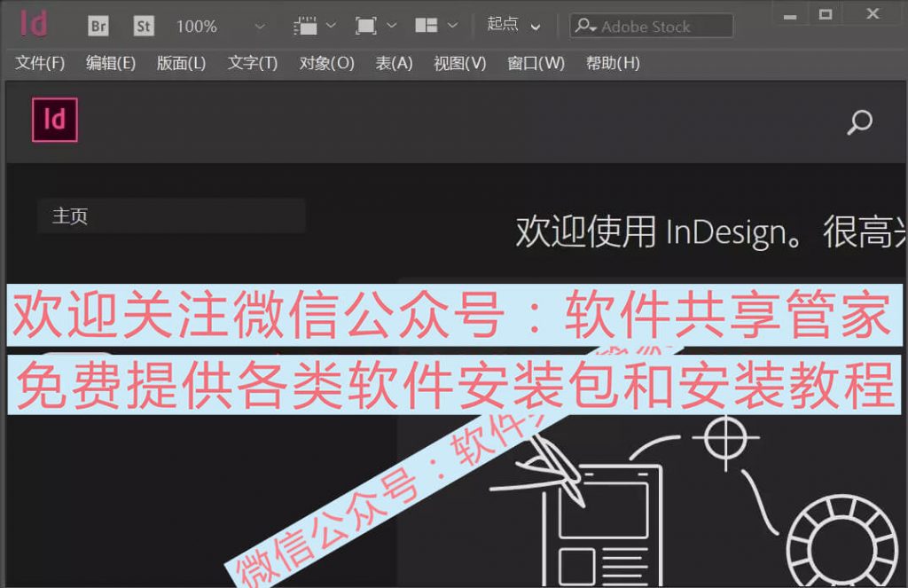The width and height of the screenshot is (908, 588).
Task: Open the 表(A) menu
Action: [394, 63]
